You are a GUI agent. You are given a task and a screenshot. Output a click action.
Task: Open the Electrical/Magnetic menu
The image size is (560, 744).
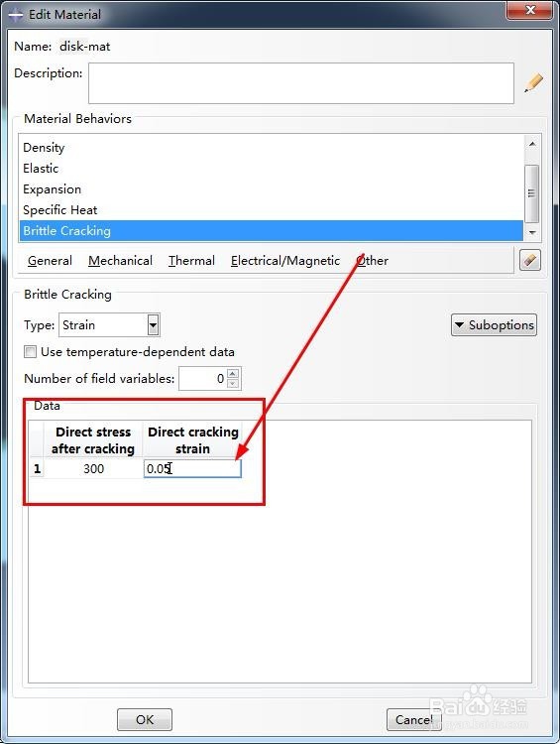[x=285, y=261]
